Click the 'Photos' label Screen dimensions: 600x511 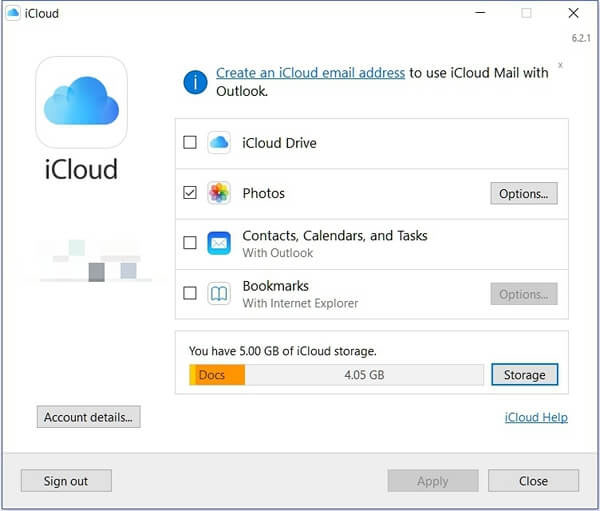pos(264,193)
